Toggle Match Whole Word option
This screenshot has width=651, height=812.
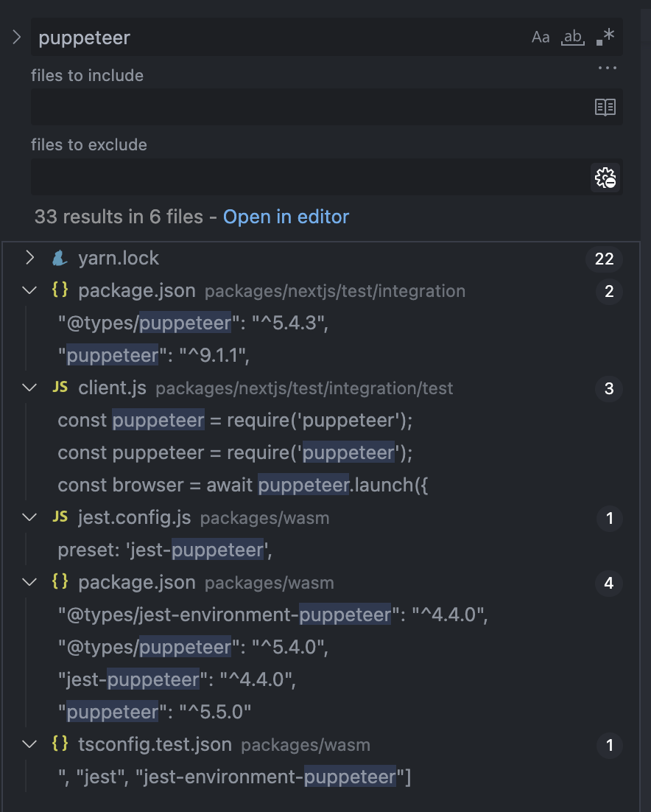(573, 38)
